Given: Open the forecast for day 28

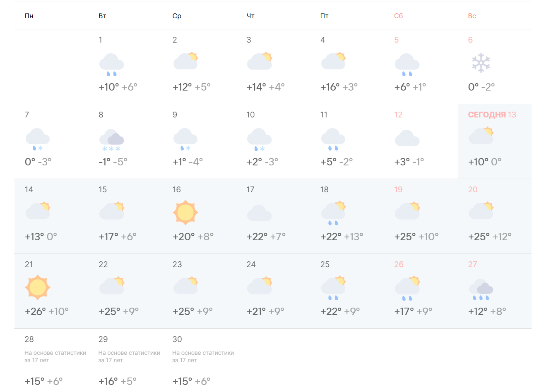Looking at the screenshot, I should click(x=29, y=339).
